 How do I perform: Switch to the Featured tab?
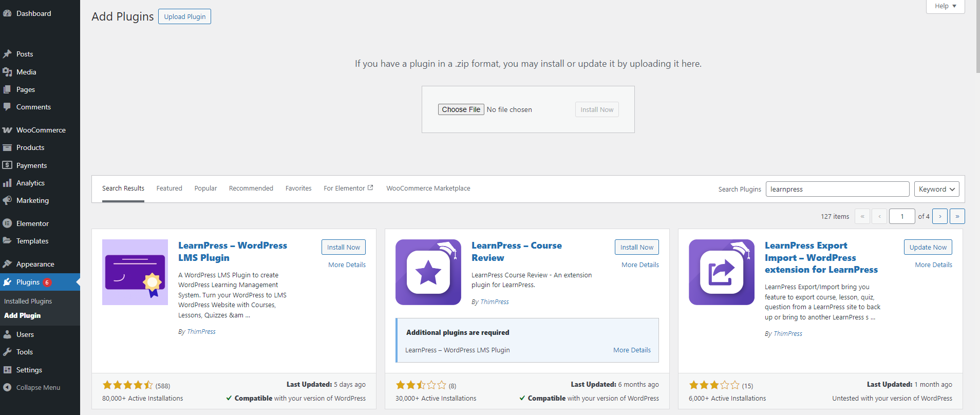[x=169, y=188]
